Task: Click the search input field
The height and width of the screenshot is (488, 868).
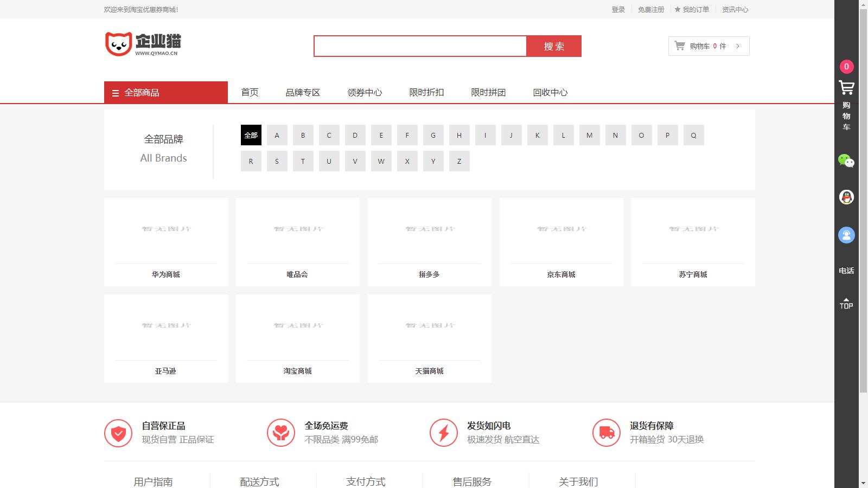Action: 420,46
